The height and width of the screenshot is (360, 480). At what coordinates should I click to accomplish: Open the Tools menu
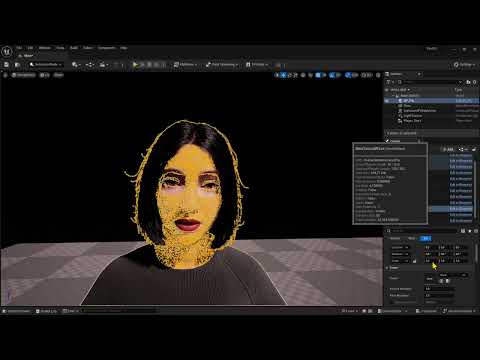[x=60, y=48]
